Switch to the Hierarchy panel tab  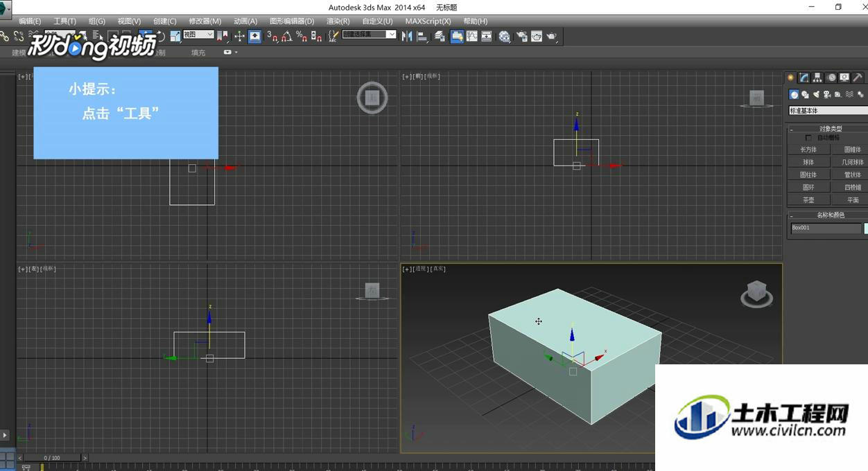pyautogui.click(x=818, y=78)
